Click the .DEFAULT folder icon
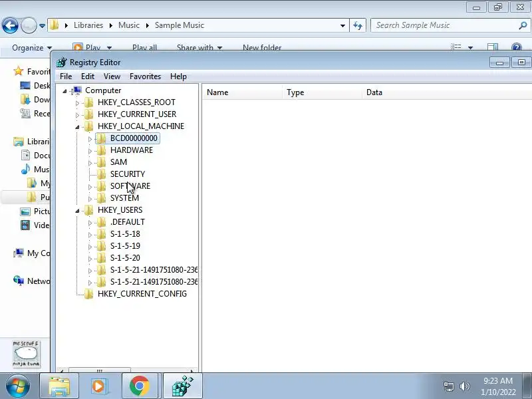The height and width of the screenshot is (399, 532). (x=102, y=222)
